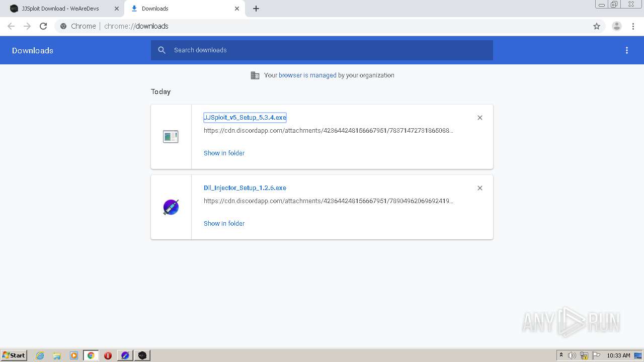The width and height of the screenshot is (644, 362).
Task: Open Chrome's three-dot menu in toolbar
Action: [x=633, y=26]
